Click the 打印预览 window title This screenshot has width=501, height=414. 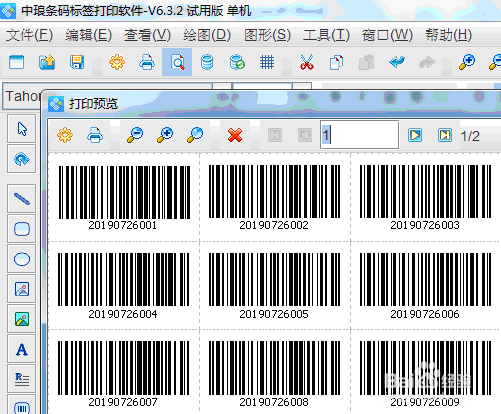pyautogui.click(x=93, y=104)
